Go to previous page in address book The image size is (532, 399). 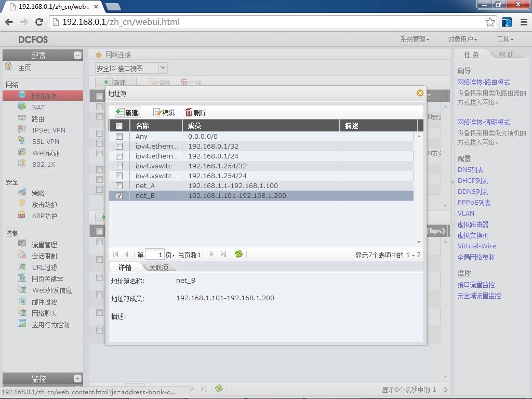point(127,254)
